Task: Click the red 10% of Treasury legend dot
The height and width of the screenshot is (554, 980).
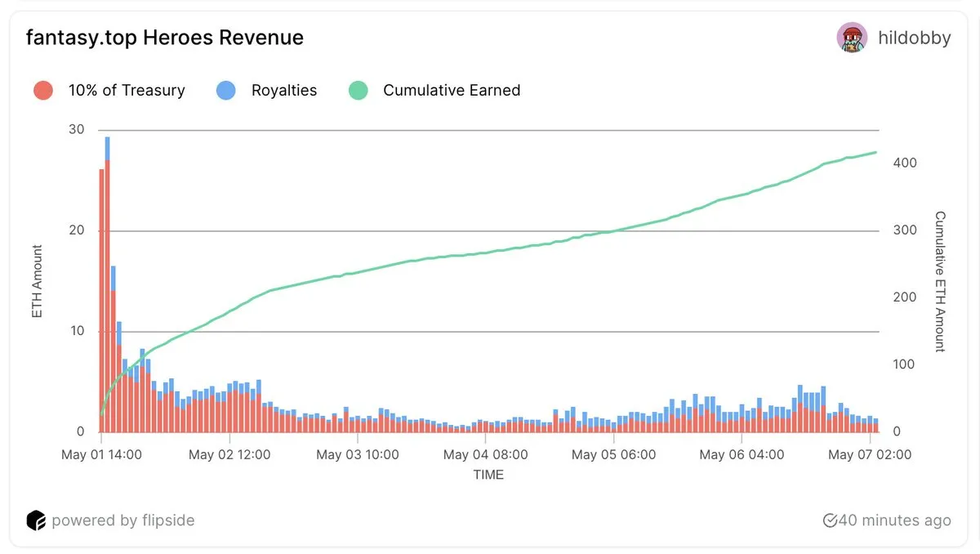Action: (x=43, y=91)
